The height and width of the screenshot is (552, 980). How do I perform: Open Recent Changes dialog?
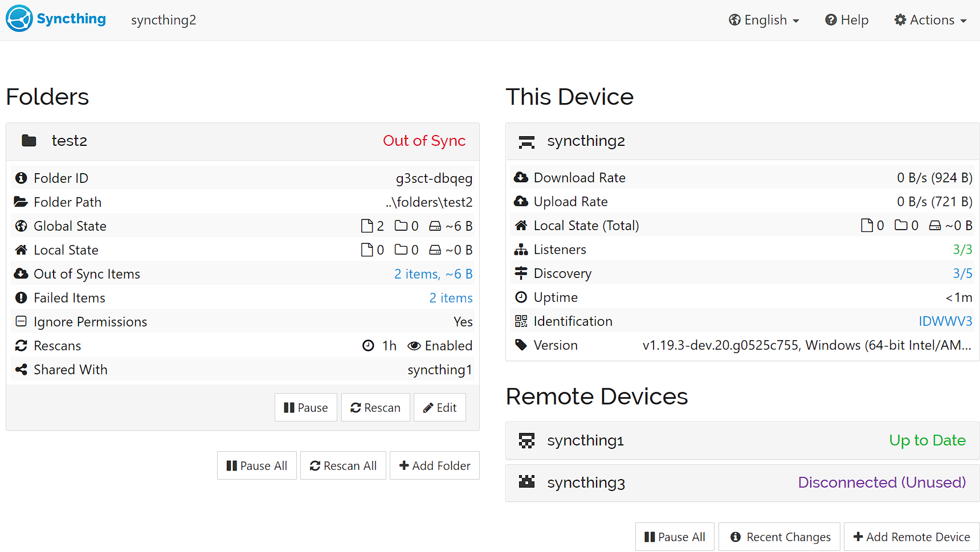coord(779,537)
